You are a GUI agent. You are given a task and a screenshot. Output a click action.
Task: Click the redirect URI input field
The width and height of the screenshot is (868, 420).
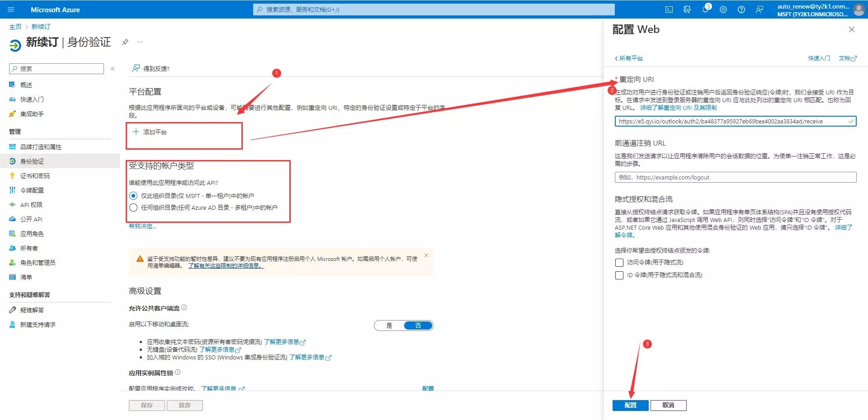coord(736,122)
